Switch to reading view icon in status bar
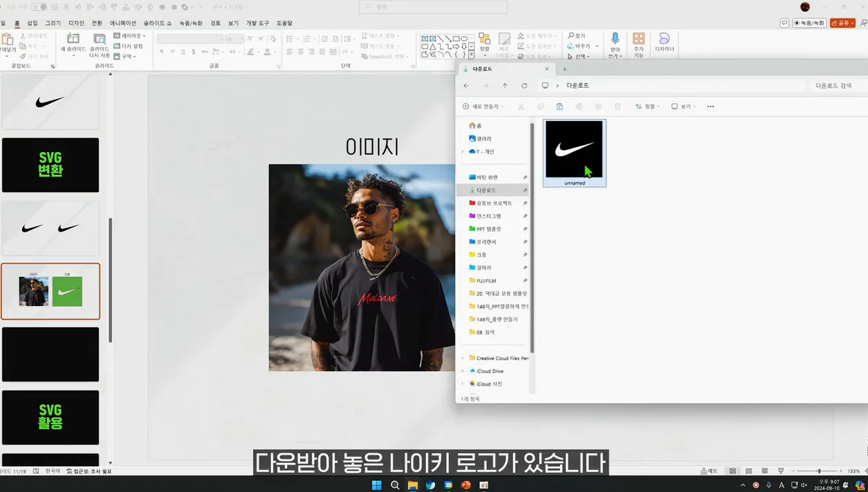Screen dimensions: 868x492 pos(764,471)
